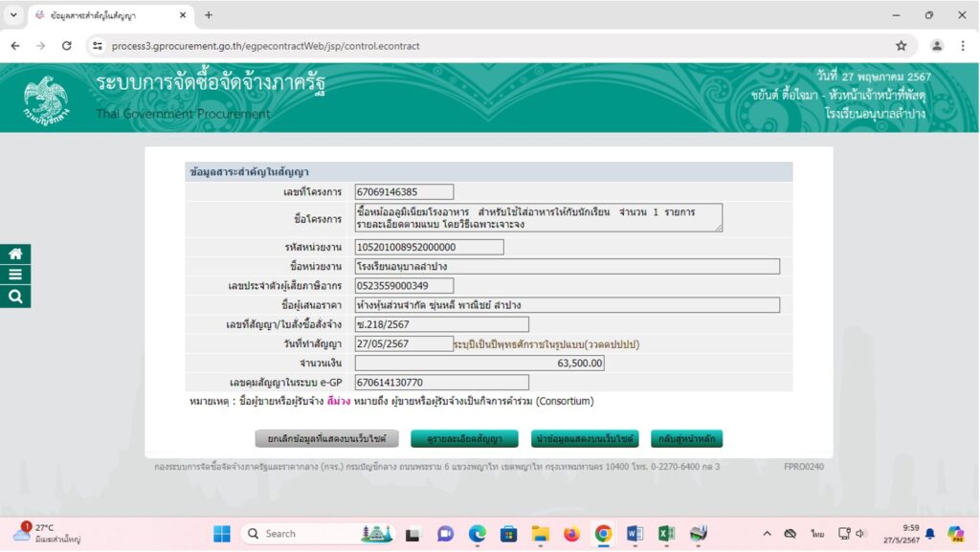Open the Home icon in left sidebar
Screen dimensions: 980x552
click(x=15, y=254)
